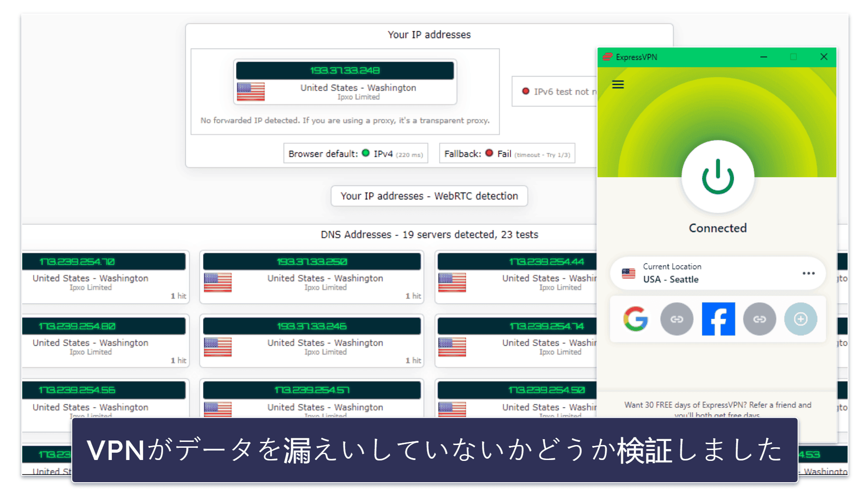Launch the Facebook shortcut in ExpressVPN

(718, 319)
